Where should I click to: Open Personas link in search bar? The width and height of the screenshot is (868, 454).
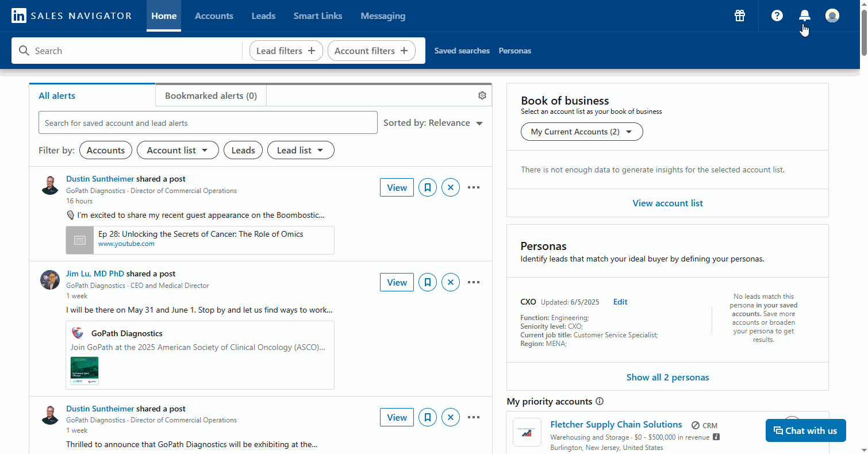click(515, 51)
